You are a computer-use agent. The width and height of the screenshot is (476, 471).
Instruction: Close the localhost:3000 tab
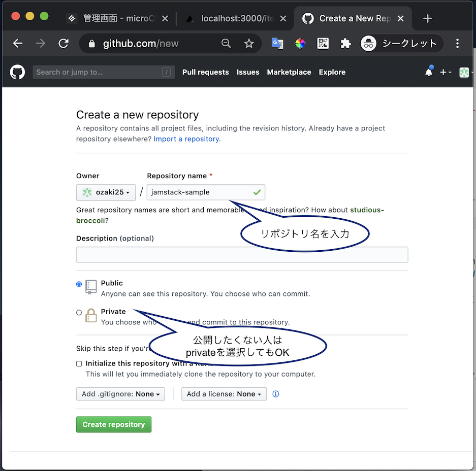click(x=283, y=18)
